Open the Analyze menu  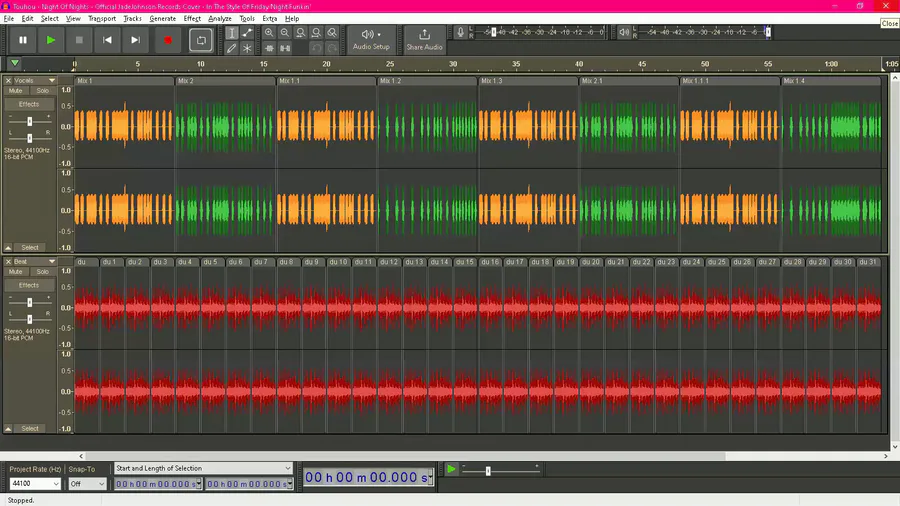(219, 18)
